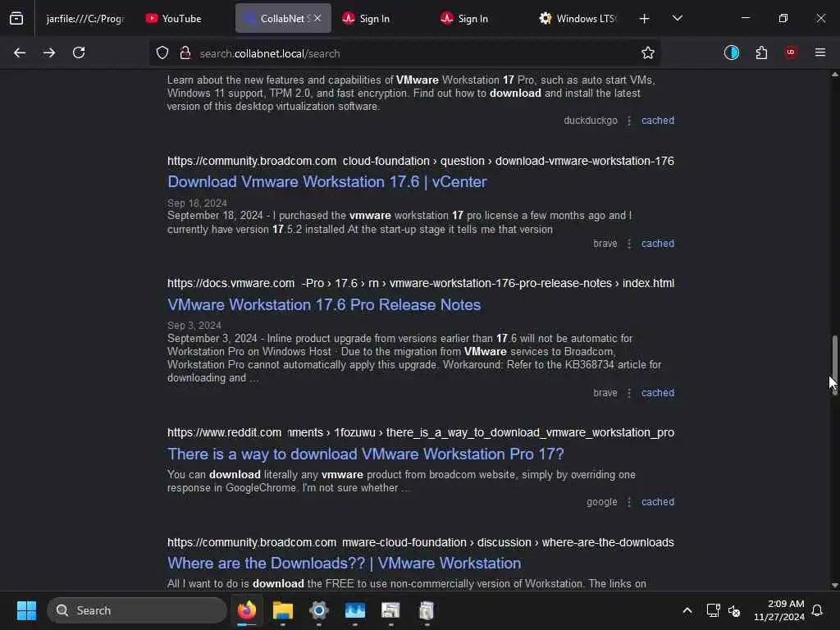Open the fifth taskbar app with window icon
The image size is (840, 630).
(390, 610)
